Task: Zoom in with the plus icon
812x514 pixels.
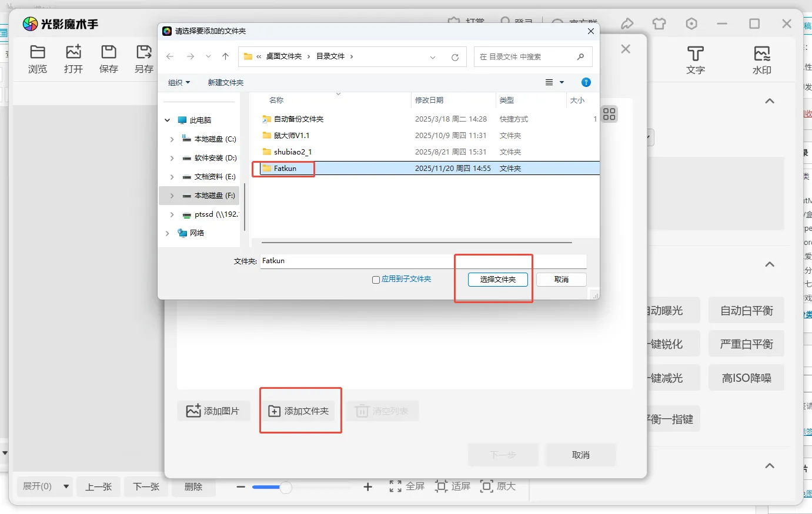Action: pos(368,487)
